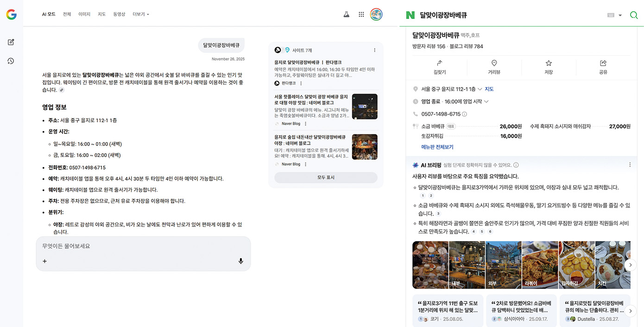Open the Google apps grid icon

pyautogui.click(x=361, y=14)
